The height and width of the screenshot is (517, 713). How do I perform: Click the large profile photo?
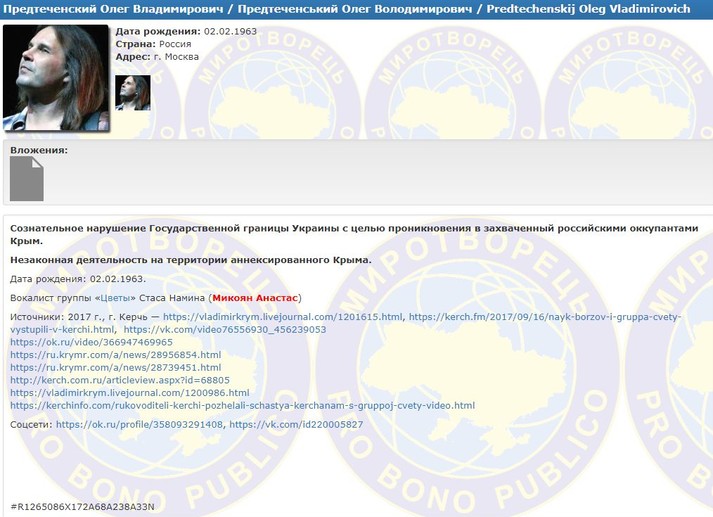tap(55, 78)
